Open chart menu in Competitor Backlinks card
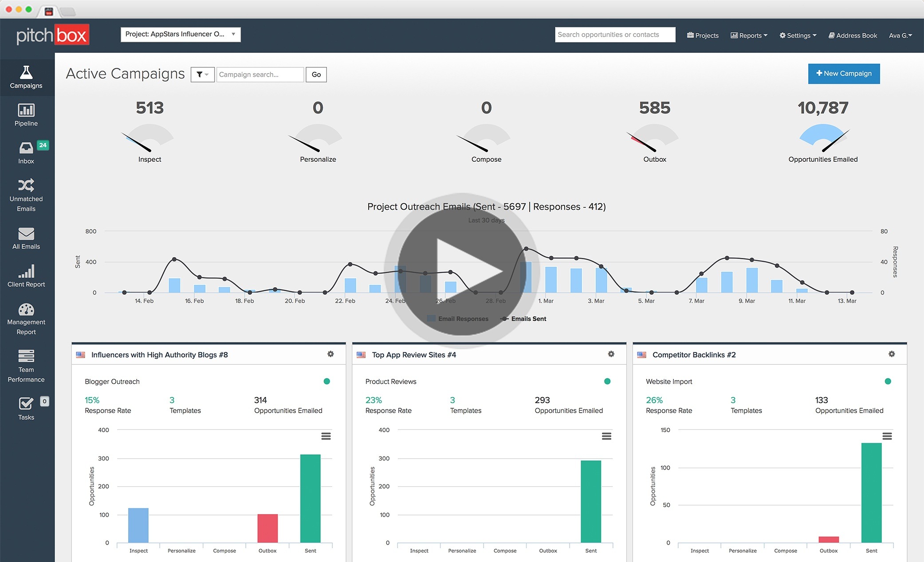924x562 pixels. pos(887,436)
